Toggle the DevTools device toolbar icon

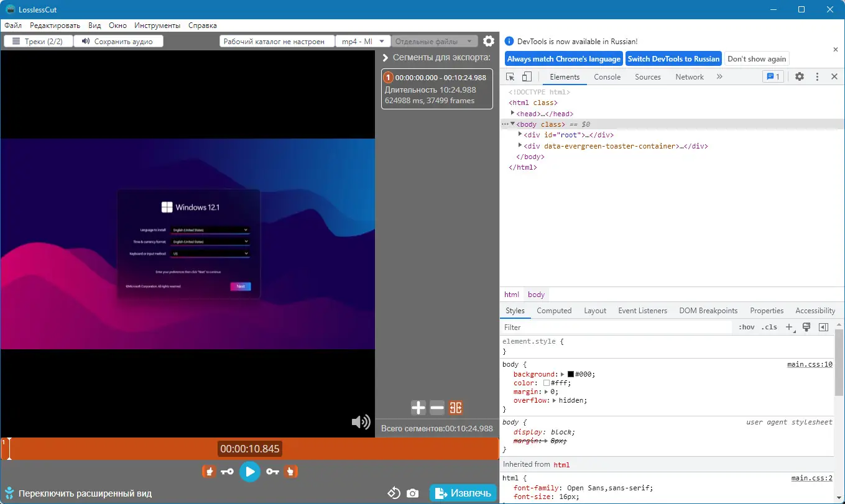[527, 77]
